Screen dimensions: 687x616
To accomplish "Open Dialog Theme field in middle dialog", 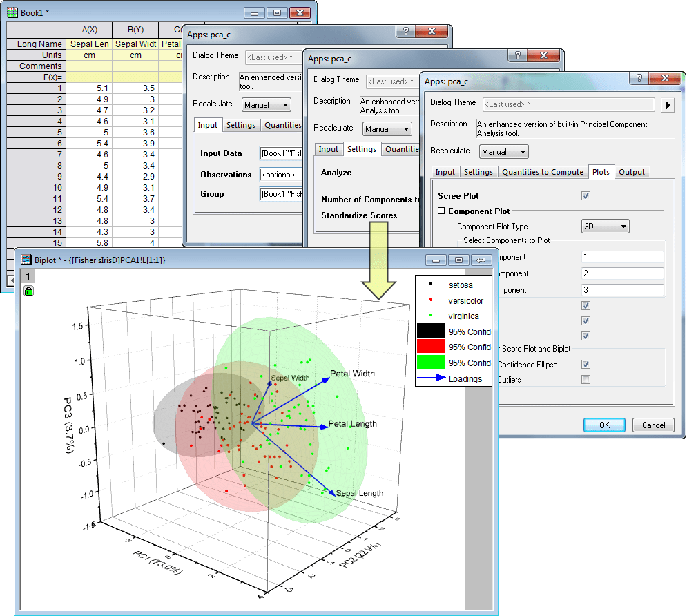I will pos(393,81).
